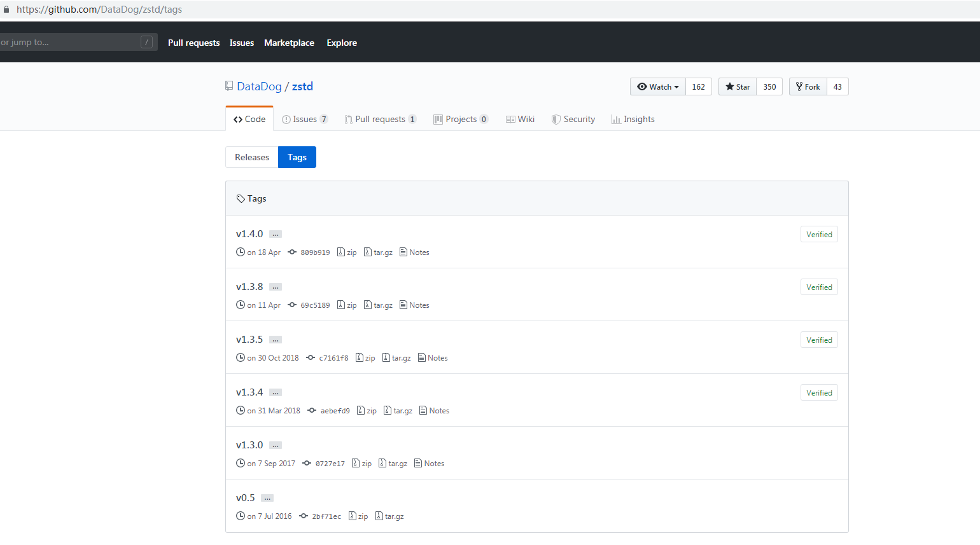Screen dimensions: 980x545
Task: Open the Issues tab showing 7 issues
Action: (x=305, y=119)
